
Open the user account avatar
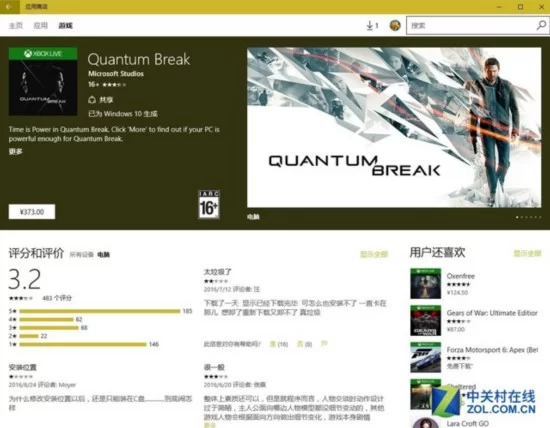(395, 25)
